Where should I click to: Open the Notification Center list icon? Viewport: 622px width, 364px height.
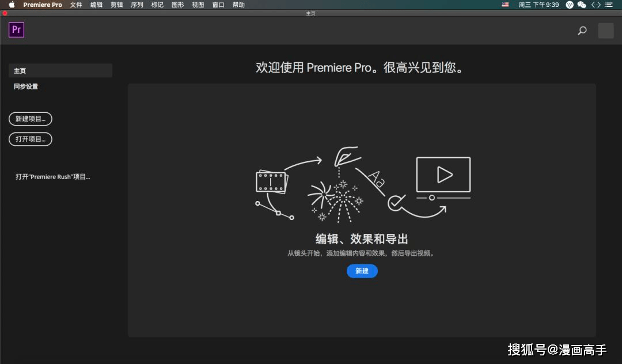609,5
